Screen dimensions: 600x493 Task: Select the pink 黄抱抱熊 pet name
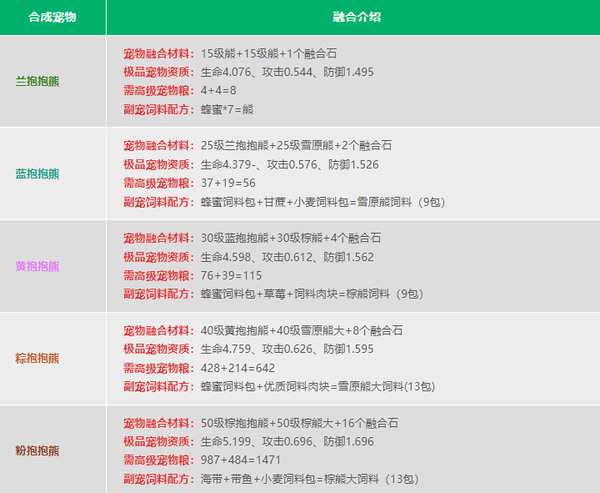(38, 266)
